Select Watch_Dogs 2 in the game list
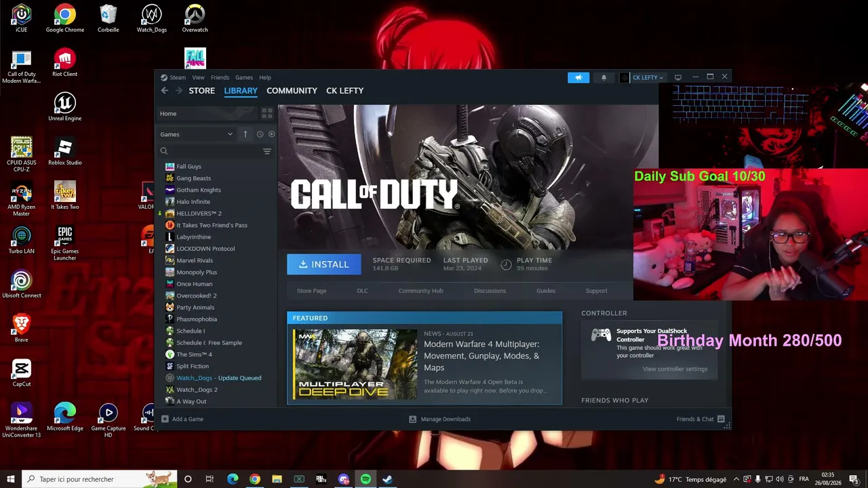868x488 pixels. point(197,390)
